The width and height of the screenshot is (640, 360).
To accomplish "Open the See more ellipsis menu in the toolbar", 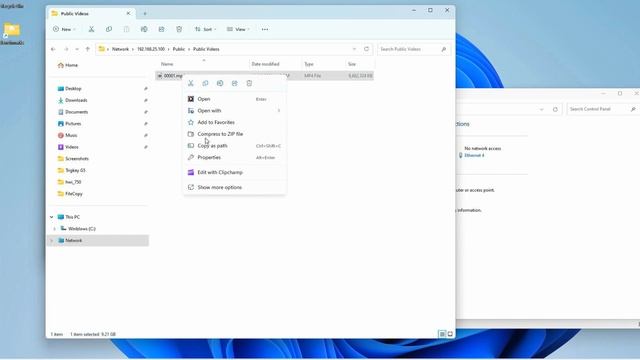I will (265, 29).
